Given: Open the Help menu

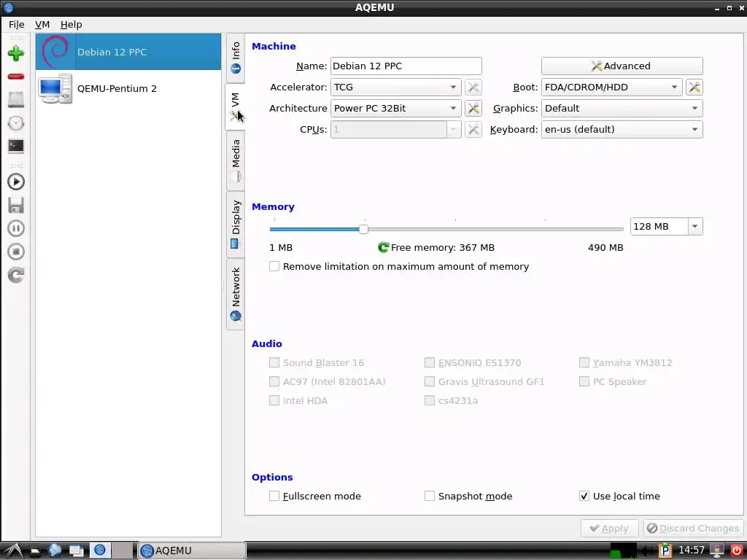Looking at the screenshot, I should click(x=71, y=24).
